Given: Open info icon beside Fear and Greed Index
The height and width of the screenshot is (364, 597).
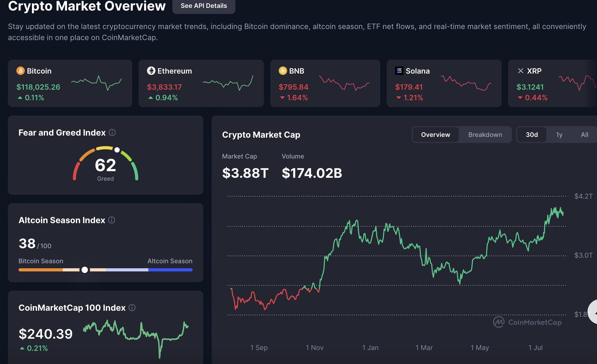Looking at the screenshot, I should click(x=112, y=132).
